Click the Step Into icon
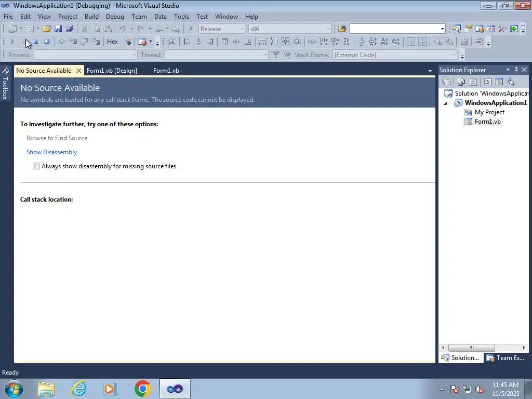The height and width of the screenshot is (399, 532). tap(73, 42)
